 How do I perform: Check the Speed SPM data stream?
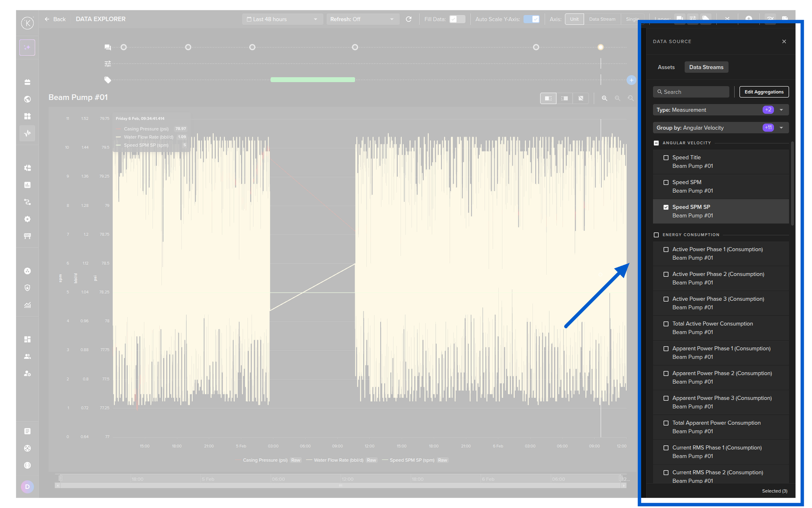(x=666, y=182)
